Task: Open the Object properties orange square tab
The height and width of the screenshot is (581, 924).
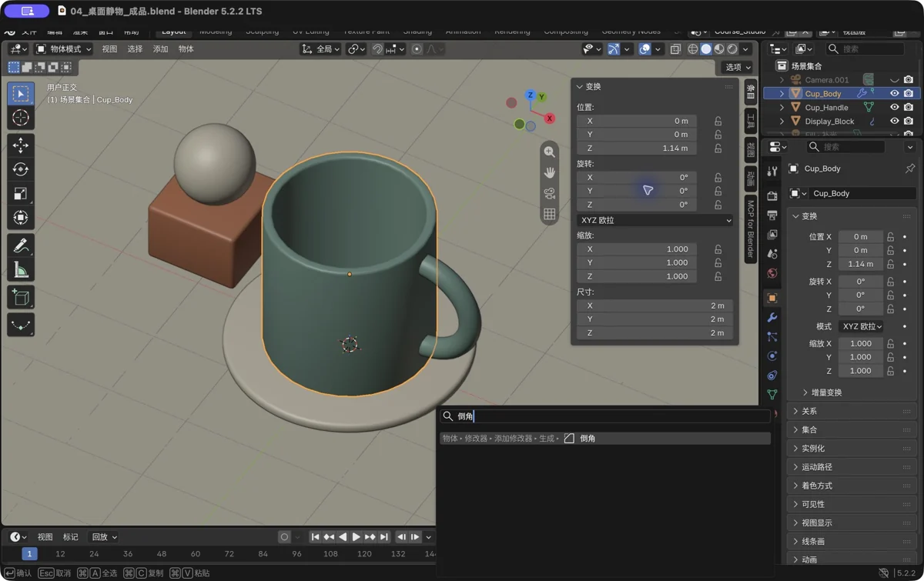Action: click(x=772, y=298)
